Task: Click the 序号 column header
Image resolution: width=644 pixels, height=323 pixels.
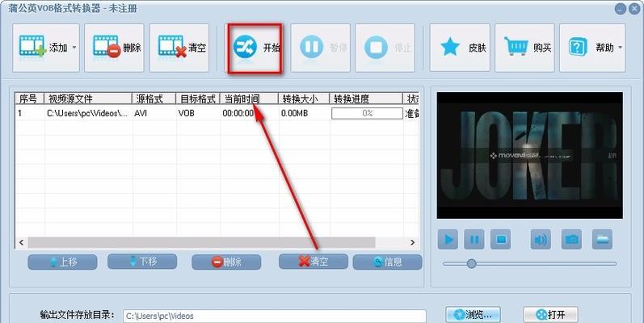Action: click(x=30, y=99)
